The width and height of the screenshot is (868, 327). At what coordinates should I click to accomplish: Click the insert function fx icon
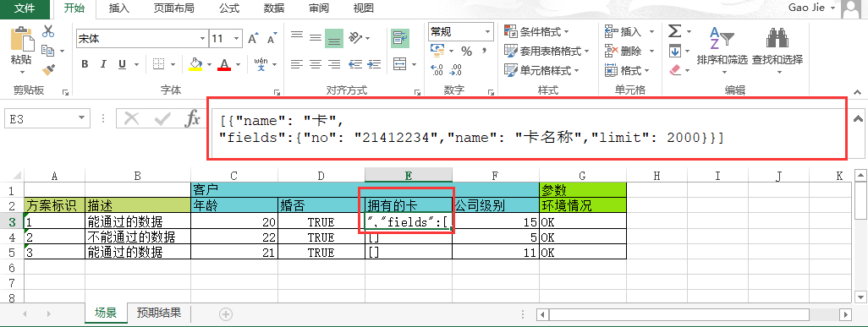point(193,117)
